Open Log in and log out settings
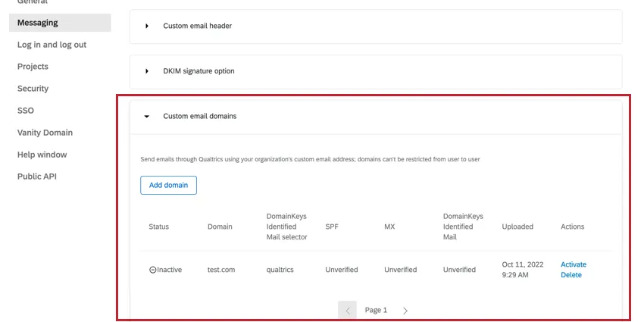644x322 pixels. (x=52, y=45)
